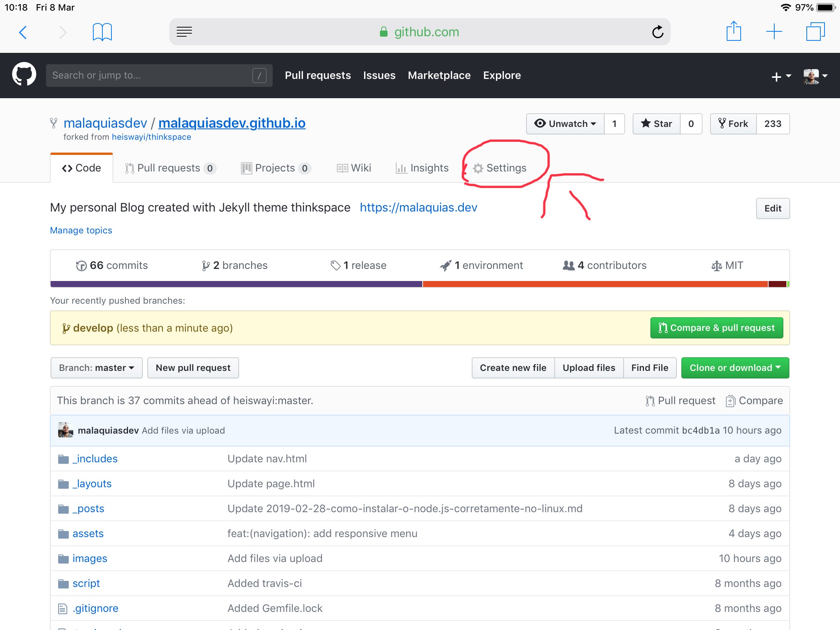Open Pull requests in top navigation
The height and width of the screenshot is (630, 840).
coord(318,75)
